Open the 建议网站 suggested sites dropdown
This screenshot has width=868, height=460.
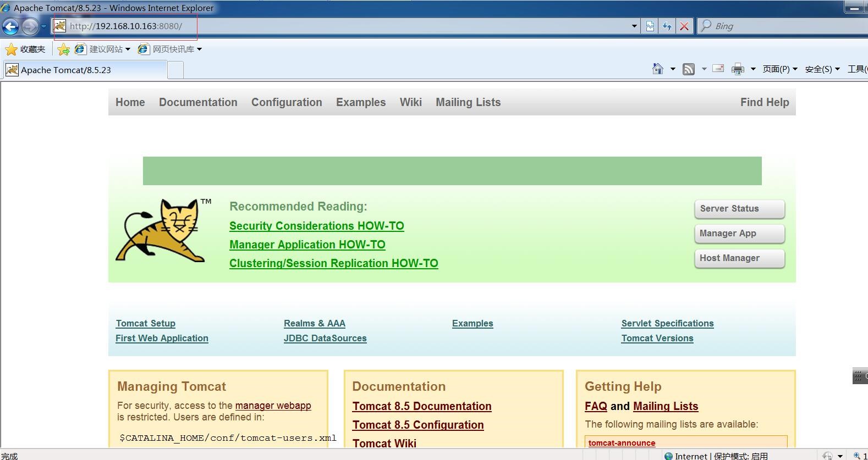(x=103, y=49)
